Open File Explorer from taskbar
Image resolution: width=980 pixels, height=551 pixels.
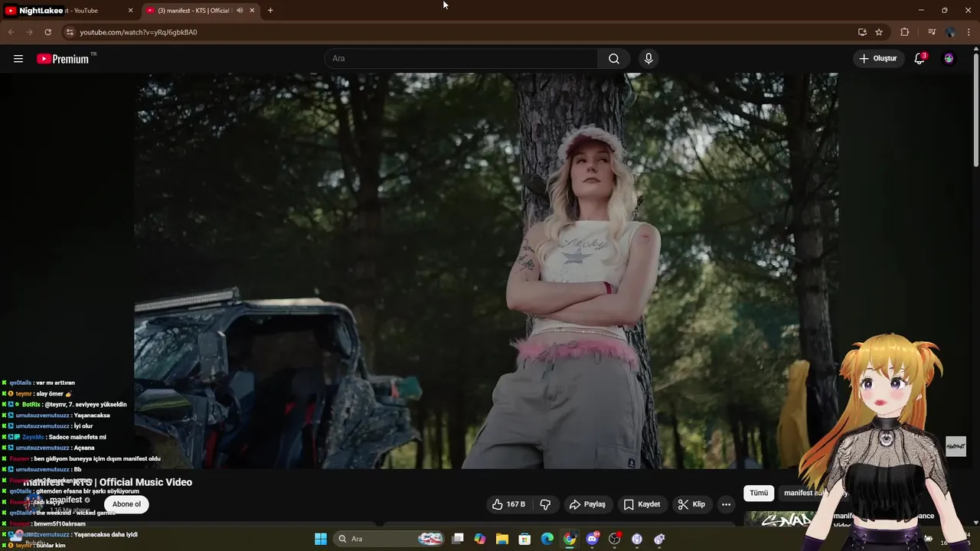(502, 539)
